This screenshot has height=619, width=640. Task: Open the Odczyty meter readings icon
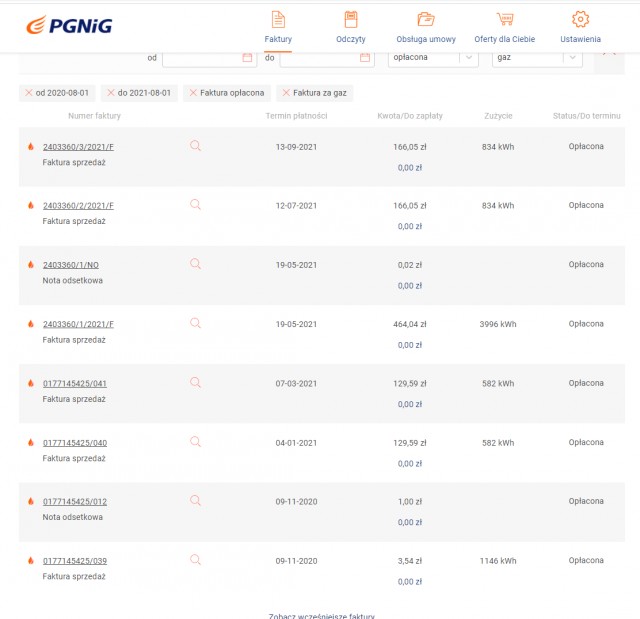click(x=350, y=20)
